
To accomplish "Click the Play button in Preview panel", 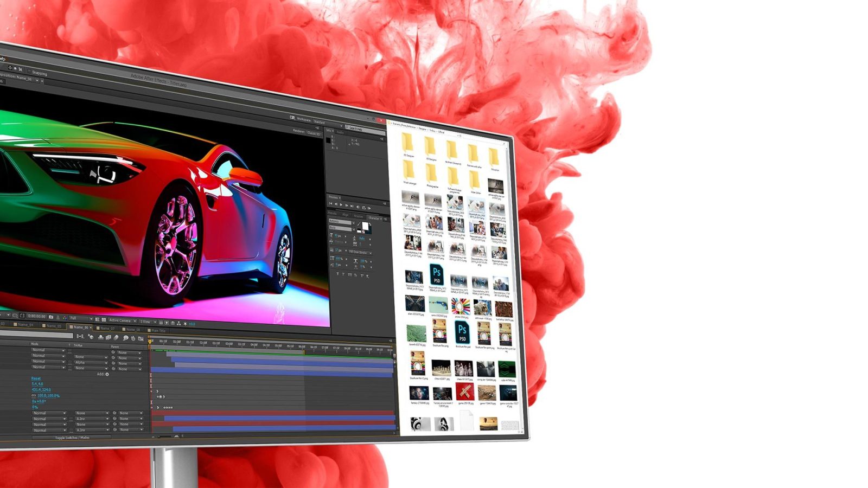I will pyautogui.click(x=341, y=205).
